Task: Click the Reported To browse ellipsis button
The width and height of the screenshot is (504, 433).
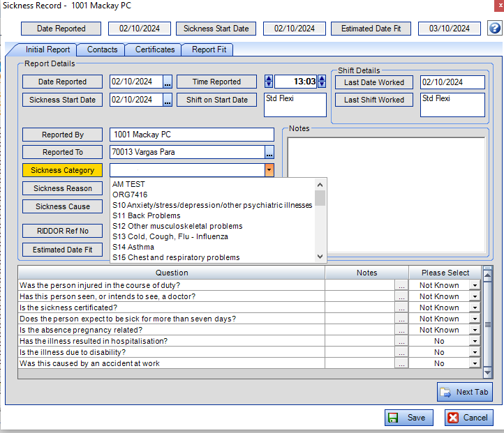Action: tap(269, 152)
